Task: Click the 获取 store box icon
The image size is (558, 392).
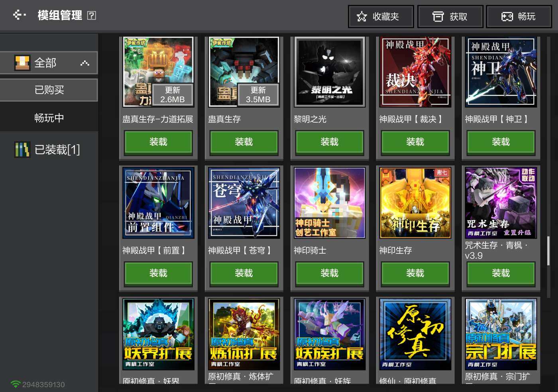Action: point(438,17)
